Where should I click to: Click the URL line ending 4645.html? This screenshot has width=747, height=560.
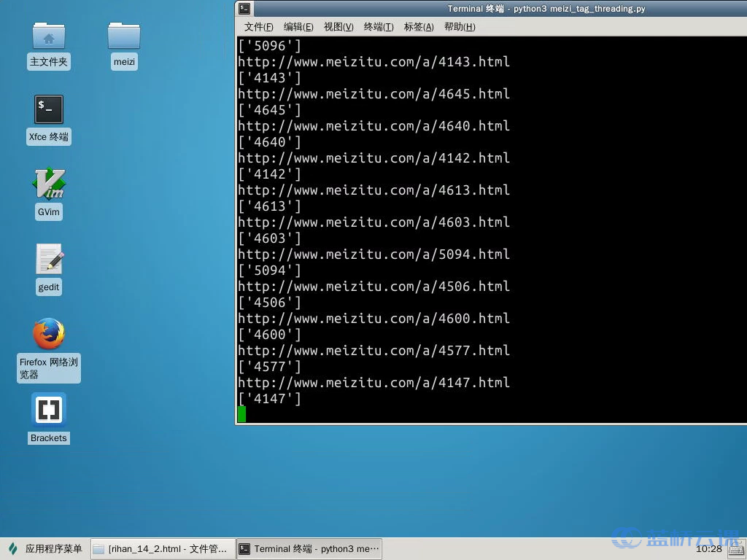pyautogui.click(x=373, y=94)
